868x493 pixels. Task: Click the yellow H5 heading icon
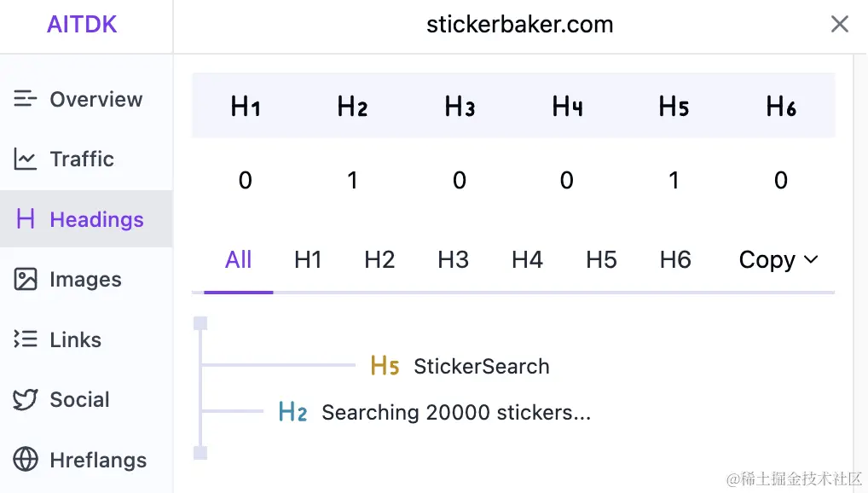point(385,366)
